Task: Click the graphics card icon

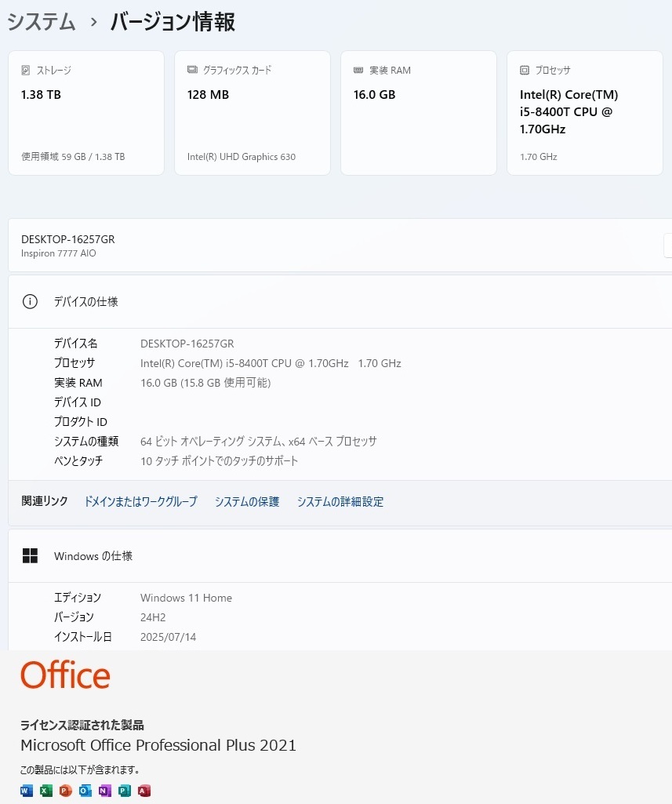Action: click(192, 70)
